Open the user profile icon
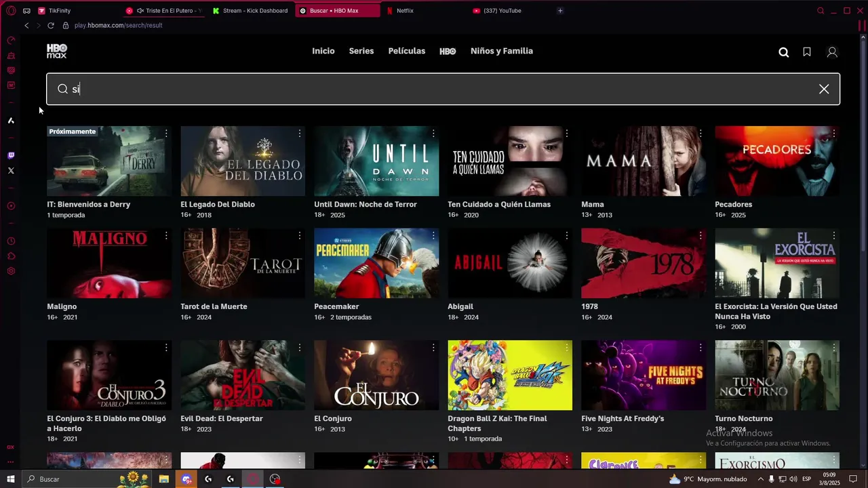The image size is (868, 488). click(832, 52)
